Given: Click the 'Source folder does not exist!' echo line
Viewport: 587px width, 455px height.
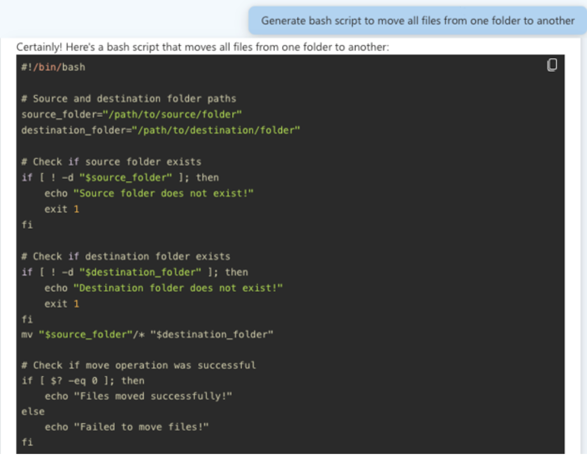Looking at the screenshot, I should (x=149, y=194).
